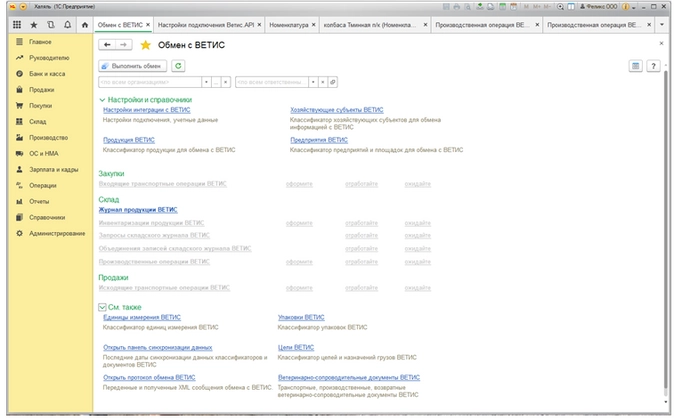Image resolution: width=674 pixels, height=418 pixels.
Task: Open Руководителю section in sidebar
Action: 49,58
